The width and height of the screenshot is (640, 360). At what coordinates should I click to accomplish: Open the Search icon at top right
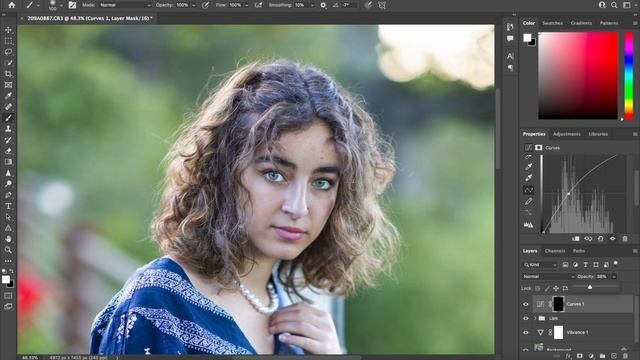[x=614, y=5]
